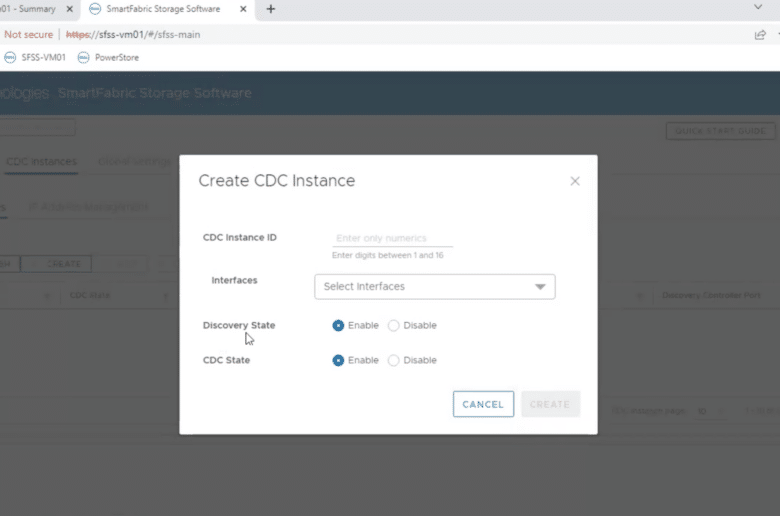Open the tab search chevron

point(758,7)
